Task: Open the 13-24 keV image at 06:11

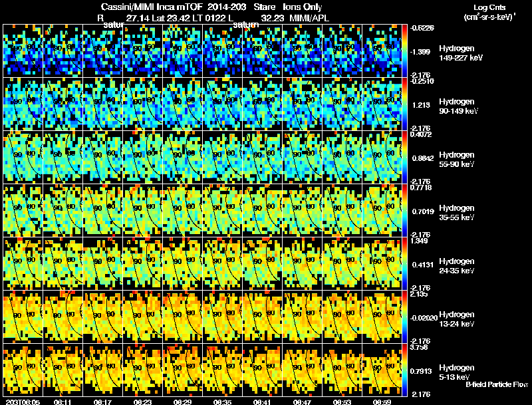Action: pos(63,317)
